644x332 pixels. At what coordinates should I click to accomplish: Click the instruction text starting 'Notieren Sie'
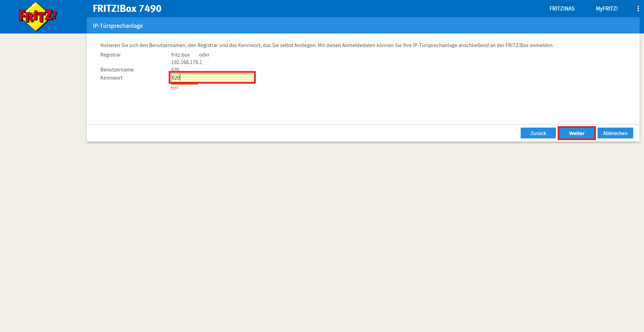click(327, 45)
